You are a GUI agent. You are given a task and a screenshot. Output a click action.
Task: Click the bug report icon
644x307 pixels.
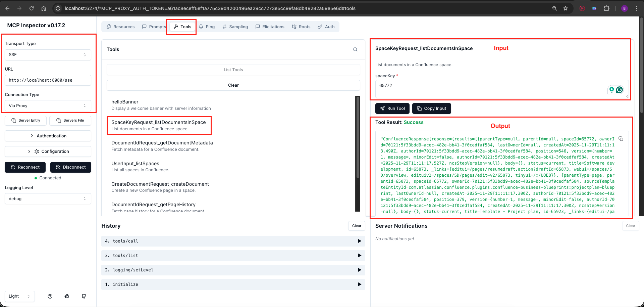tap(67, 296)
